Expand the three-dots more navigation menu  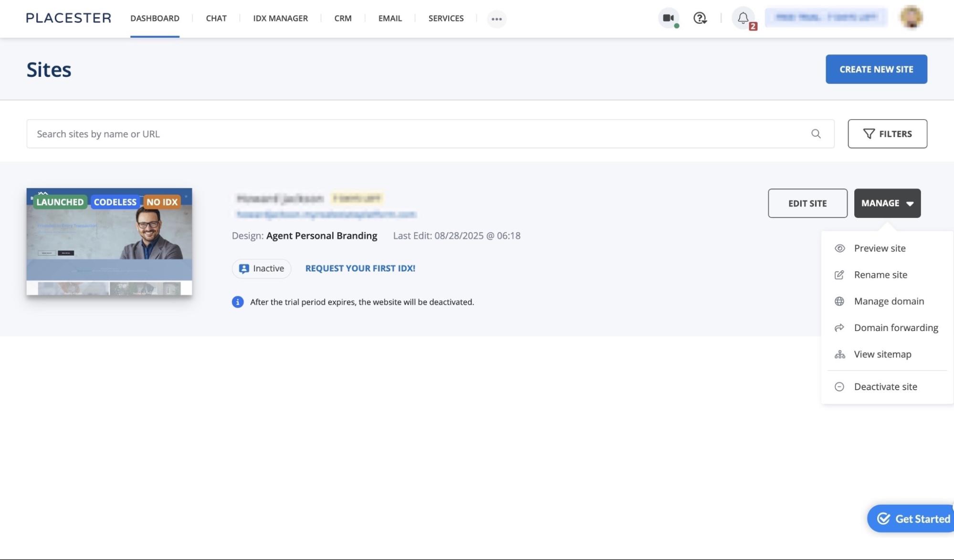tap(496, 19)
